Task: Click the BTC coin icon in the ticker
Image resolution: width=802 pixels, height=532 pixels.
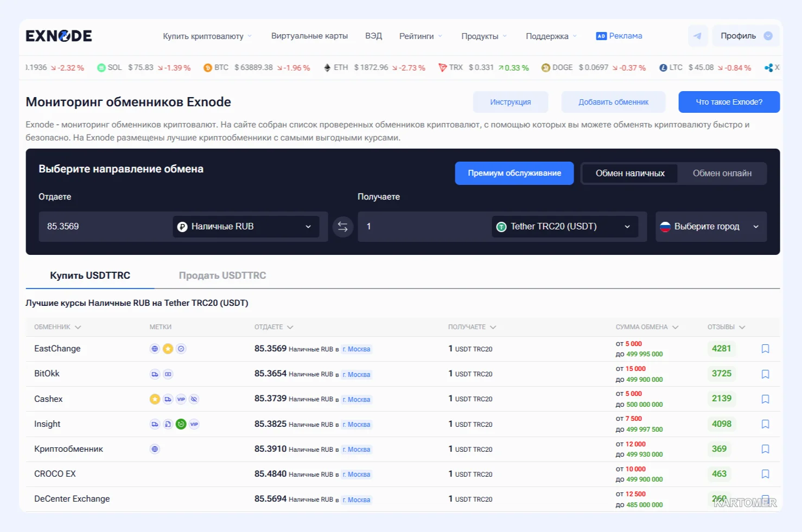Action: pos(207,68)
